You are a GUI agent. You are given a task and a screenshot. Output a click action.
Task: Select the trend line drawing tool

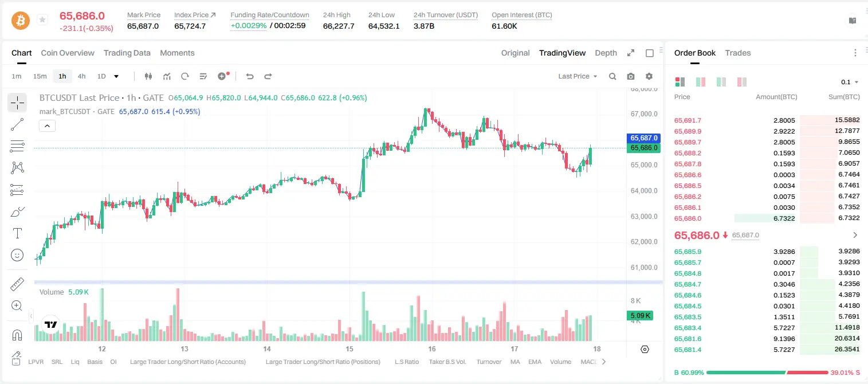tap(17, 124)
